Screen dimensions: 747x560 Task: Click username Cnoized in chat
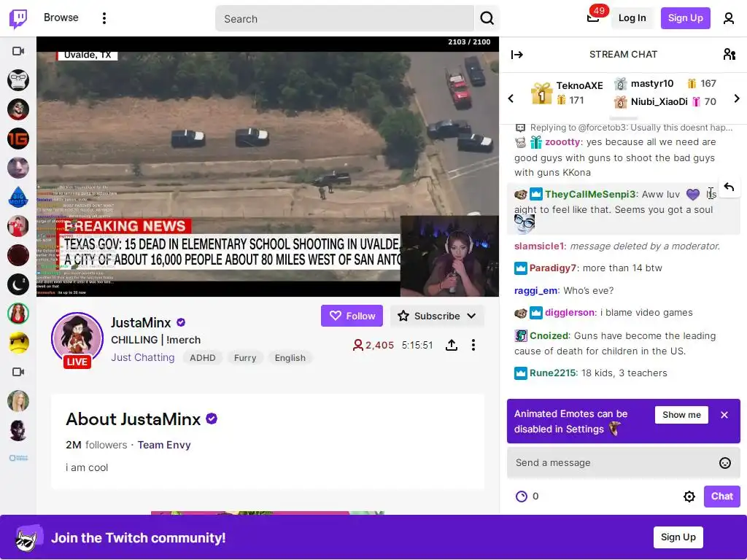[x=549, y=335]
